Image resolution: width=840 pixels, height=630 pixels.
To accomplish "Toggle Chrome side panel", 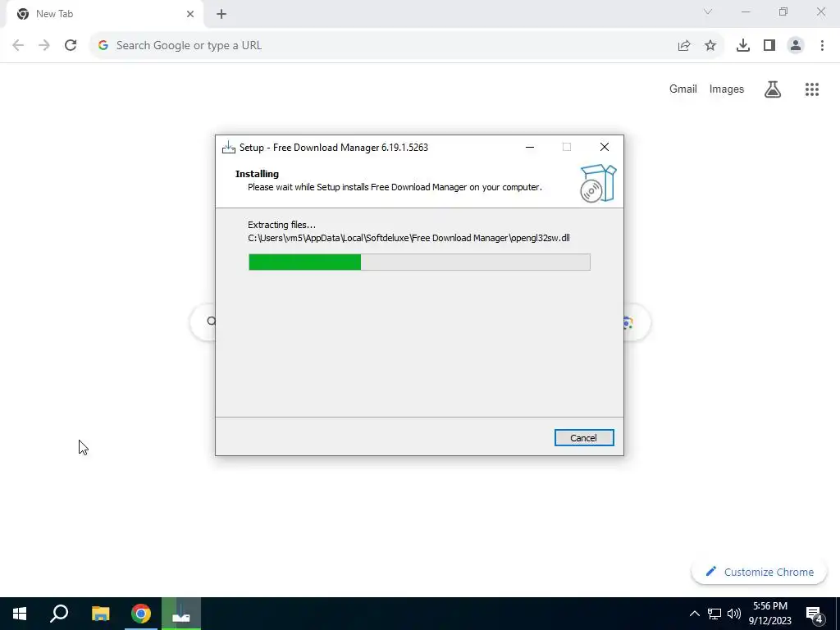I will tap(769, 46).
